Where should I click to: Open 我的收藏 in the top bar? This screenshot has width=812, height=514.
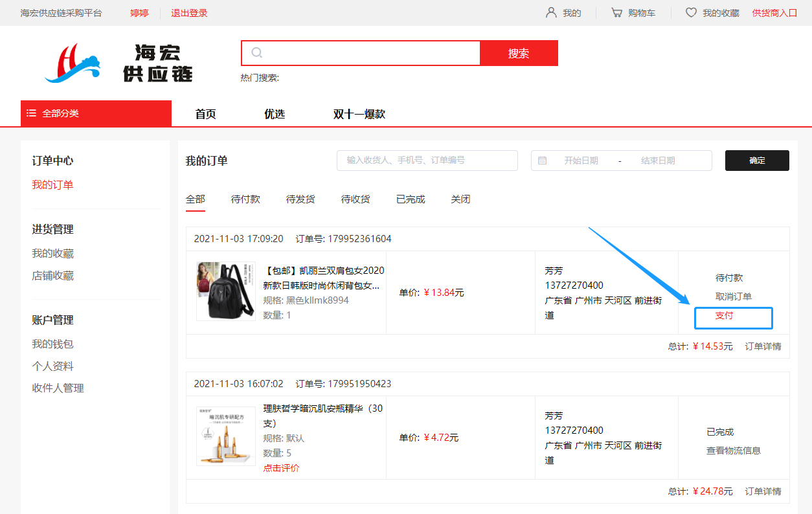(721, 13)
